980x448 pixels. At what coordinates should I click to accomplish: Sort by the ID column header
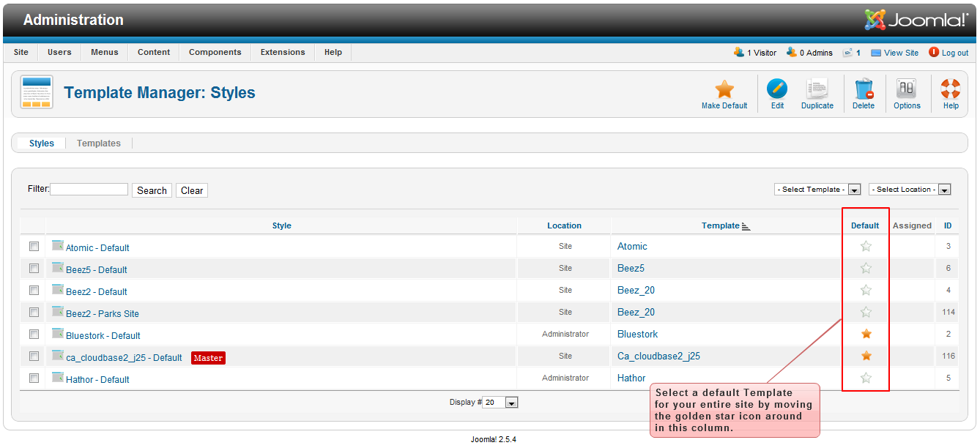click(x=948, y=226)
